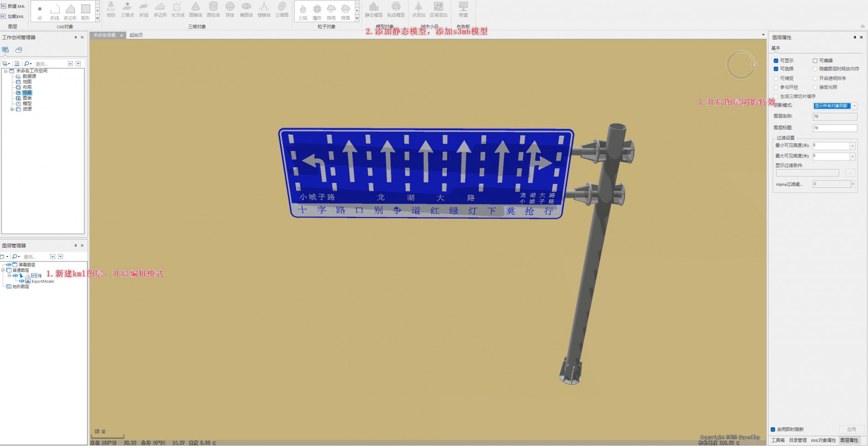Add a 爆炸 explosion particle effect
Image resolution: width=868 pixels, height=446 pixels.
[x=317, y=12]
